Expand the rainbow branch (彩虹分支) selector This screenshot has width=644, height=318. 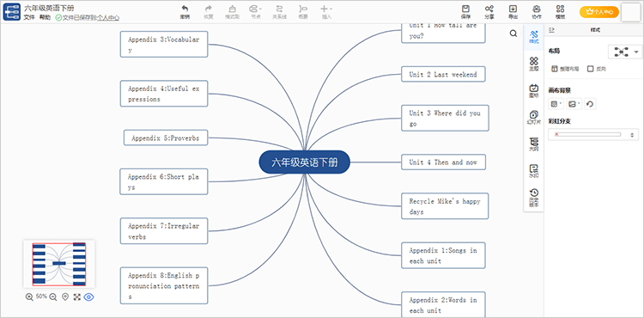click(593, 134)
